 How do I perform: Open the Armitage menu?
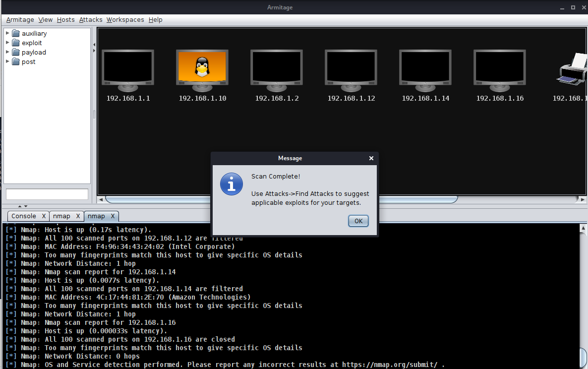point(20,19)
